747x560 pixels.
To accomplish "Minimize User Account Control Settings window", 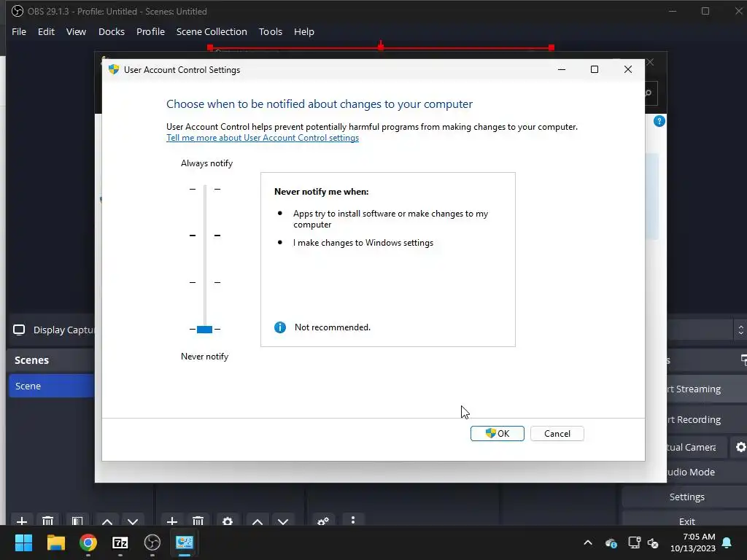I will 562,69.
